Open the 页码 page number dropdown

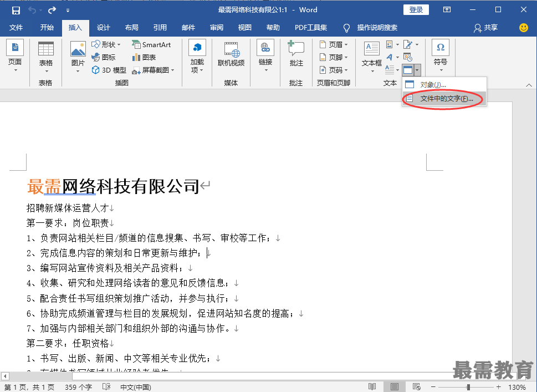point(334,70)
